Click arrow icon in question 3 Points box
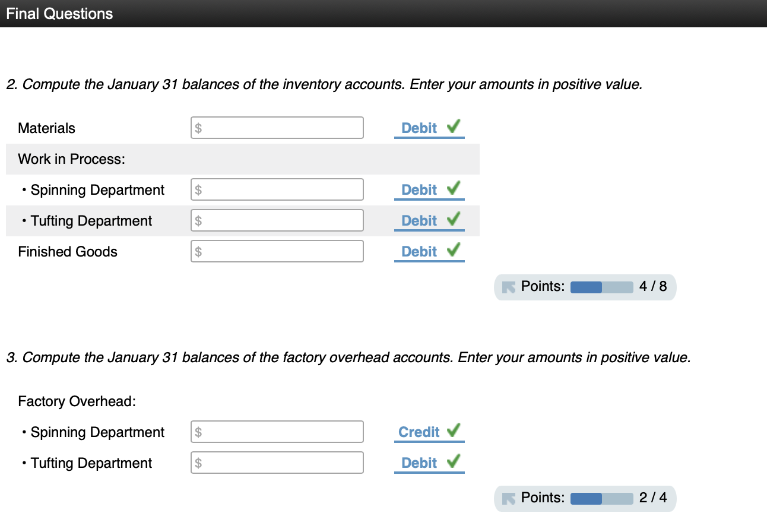Screen dimensions: 767x532 pyautogui.click(x=509, y=498)
